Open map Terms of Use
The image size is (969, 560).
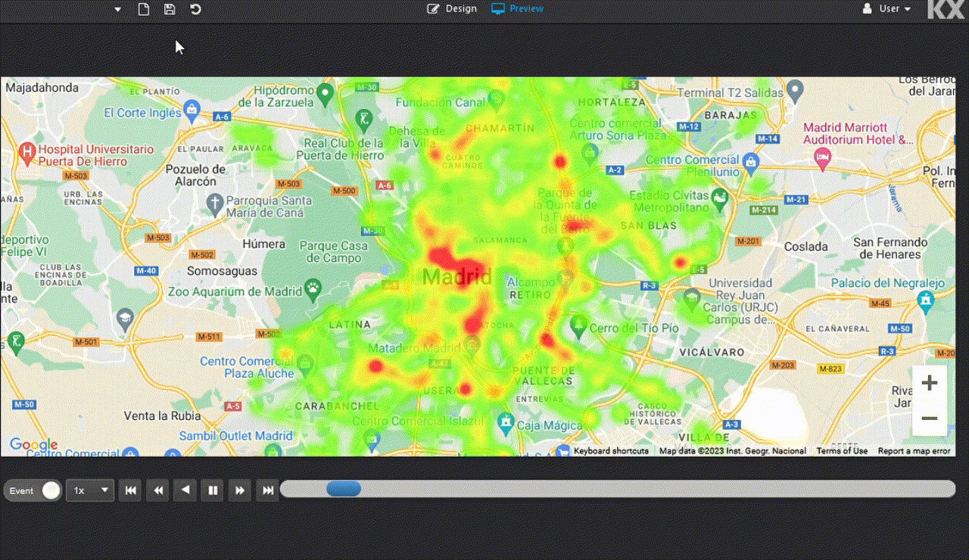tap(842, 451)
